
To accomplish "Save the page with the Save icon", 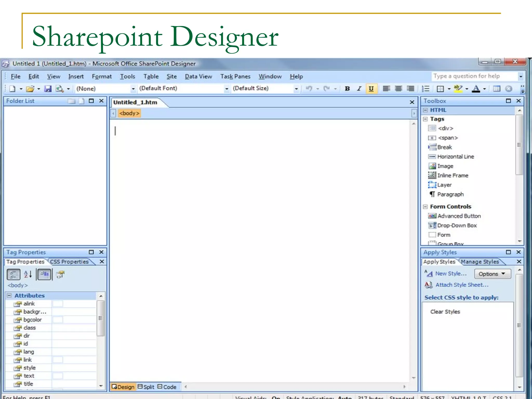I will click(48, 89).
